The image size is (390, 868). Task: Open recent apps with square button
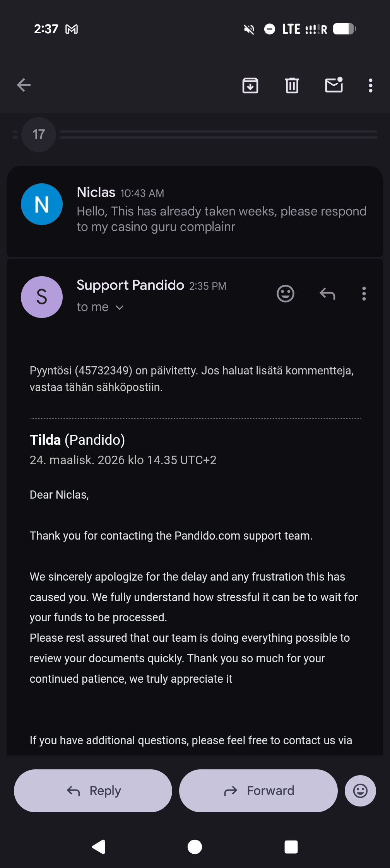(x=291, y=847)
